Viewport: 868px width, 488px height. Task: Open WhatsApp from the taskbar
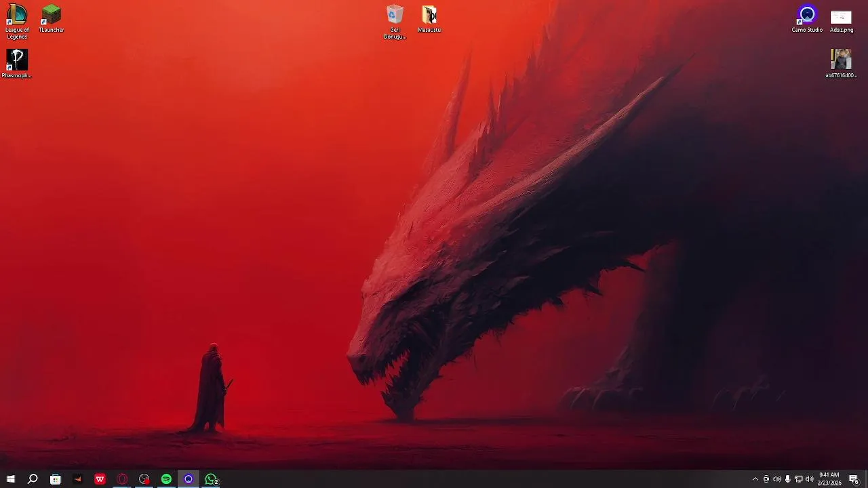tap(211, 479)
